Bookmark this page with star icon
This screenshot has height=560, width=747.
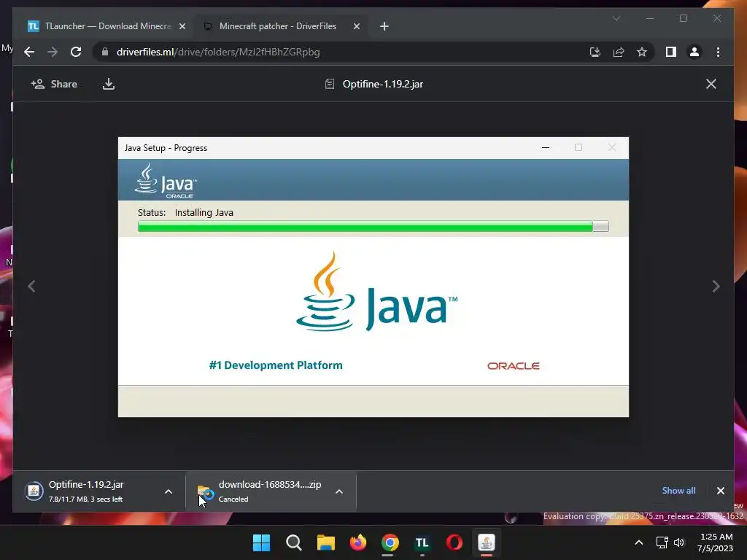pyautogui.click(x=642, y=52)
